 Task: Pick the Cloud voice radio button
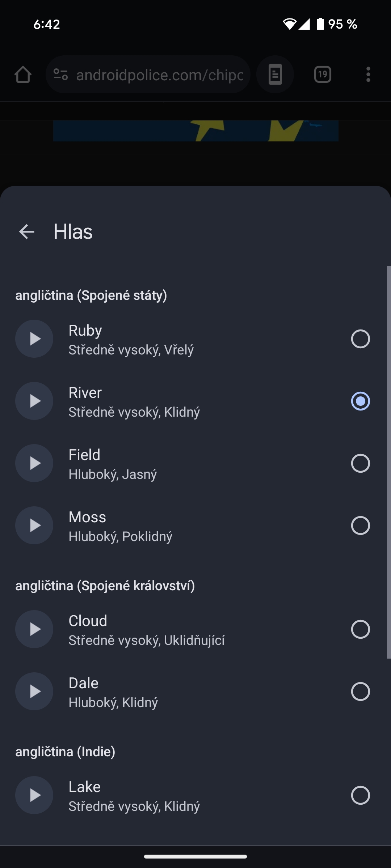(x=360, y=629)
